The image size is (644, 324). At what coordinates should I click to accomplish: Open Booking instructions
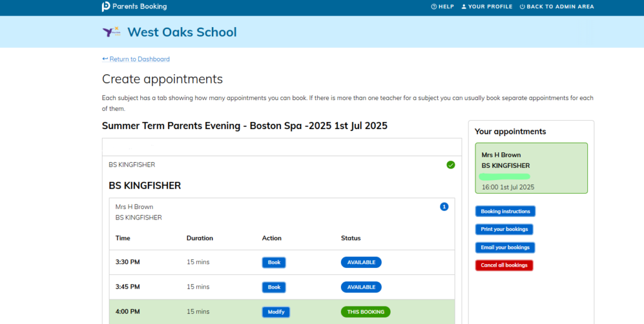pyautogui.click(x=505, y=211)
